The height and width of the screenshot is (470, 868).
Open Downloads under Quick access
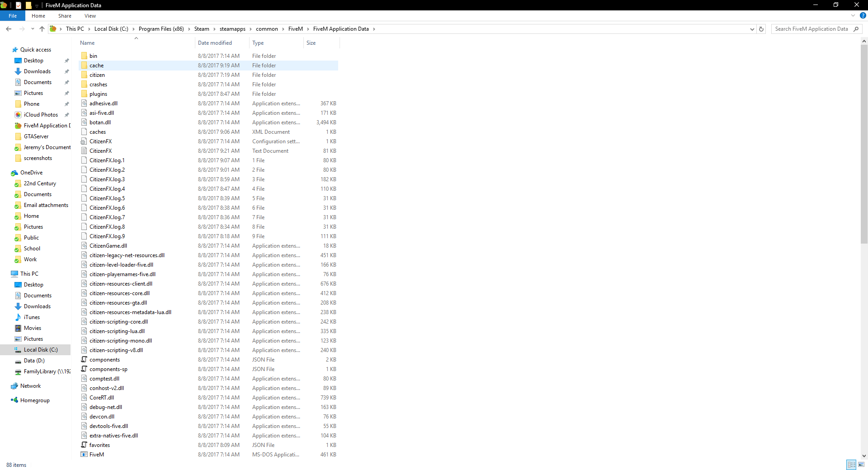(x=37, y=71)
